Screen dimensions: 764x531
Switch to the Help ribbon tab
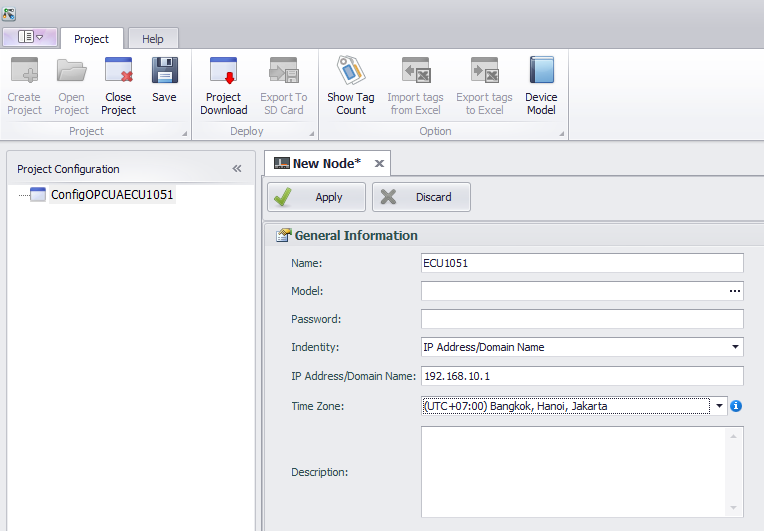[153, 39]
